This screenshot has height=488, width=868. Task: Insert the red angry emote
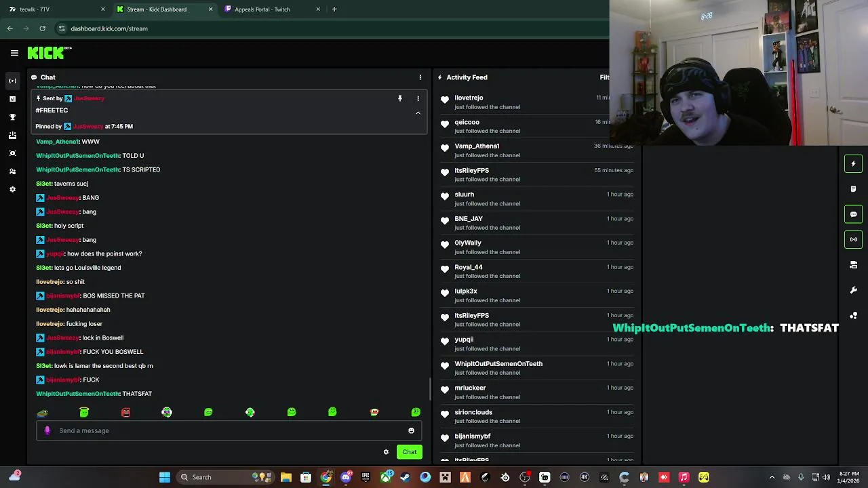[125, 412]
